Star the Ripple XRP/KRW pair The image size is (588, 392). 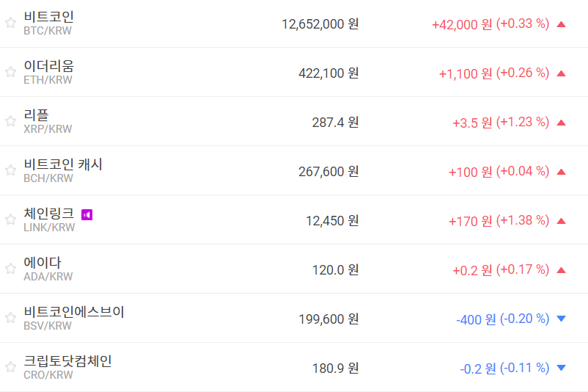point(10,121)
